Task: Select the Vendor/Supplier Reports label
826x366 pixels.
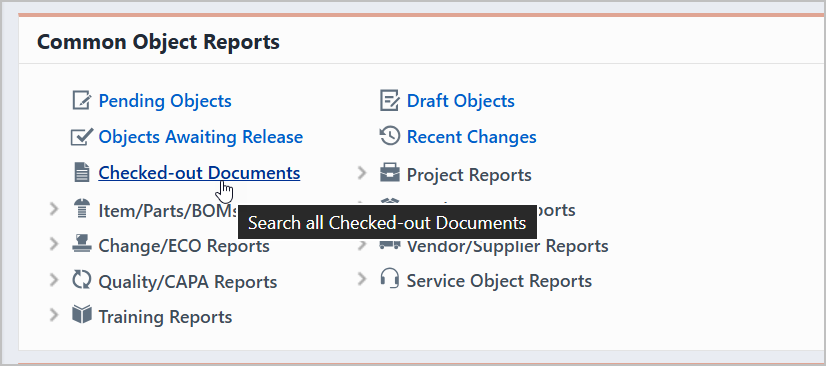Action: click(507, 246)
